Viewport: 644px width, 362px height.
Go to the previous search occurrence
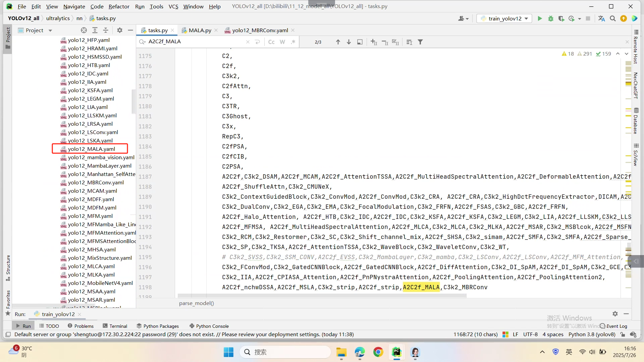(338, 42)
